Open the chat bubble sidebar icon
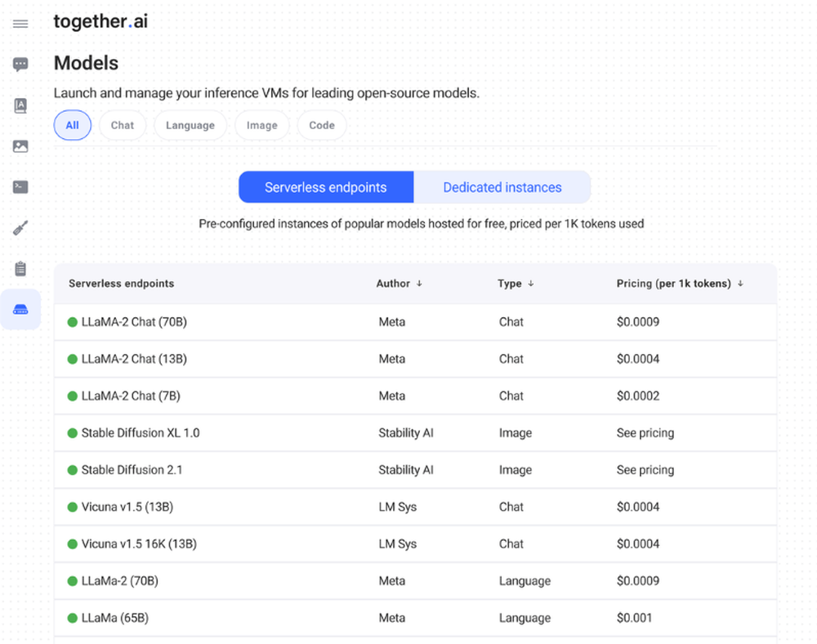This screenshot has height=644, width=817. pyautogui.click(x=20, y=64)
